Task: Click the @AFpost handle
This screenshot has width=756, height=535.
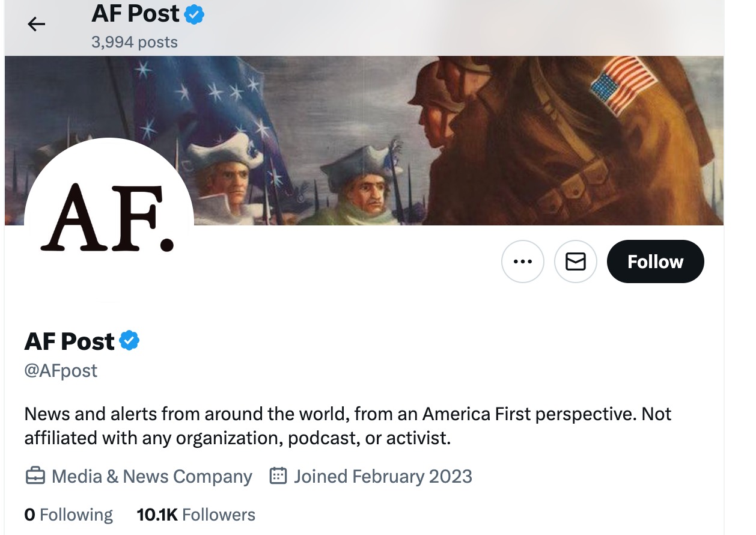Action: click(60, 370)
